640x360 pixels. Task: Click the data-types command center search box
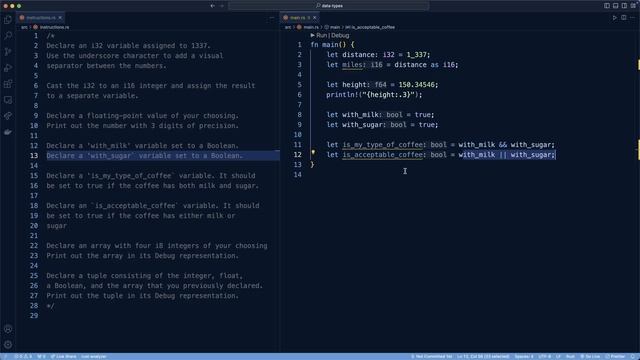click(329, 6)
